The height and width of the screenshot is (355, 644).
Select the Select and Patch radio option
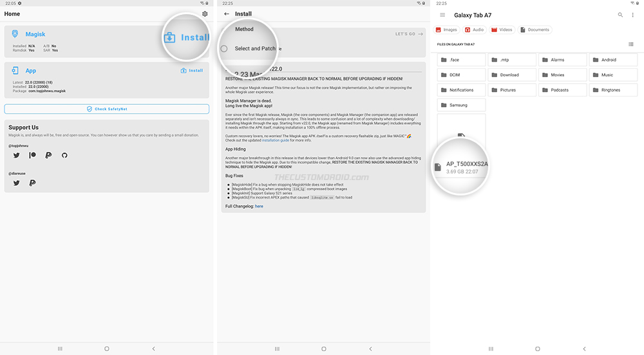[224, 49]
